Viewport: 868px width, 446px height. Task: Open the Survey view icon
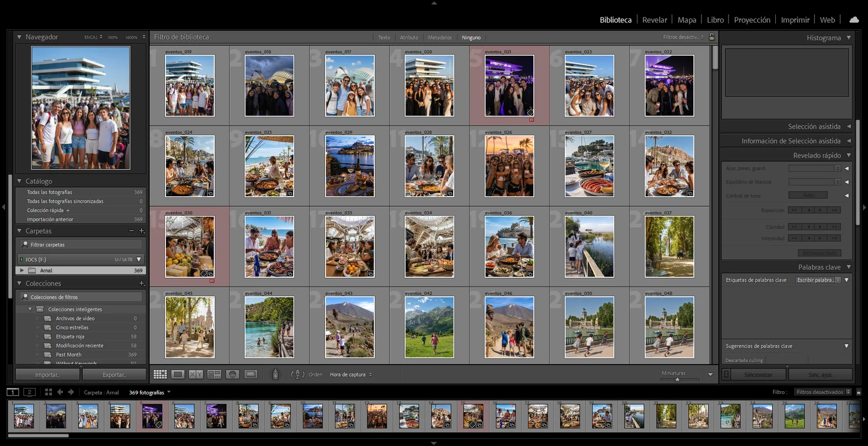214,374
